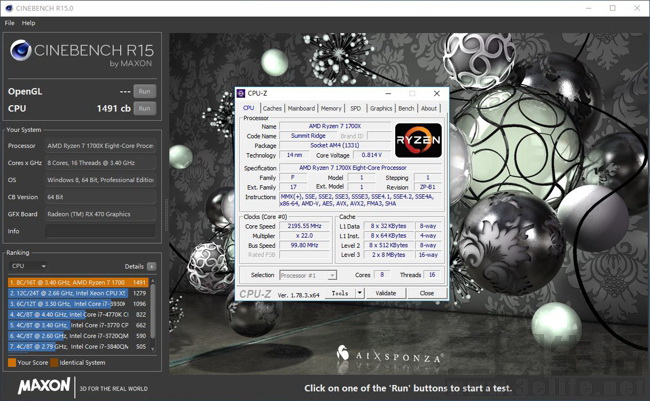
Task: Expand the Tools dropdown arrow in CPU-Z
Action: 359,293
